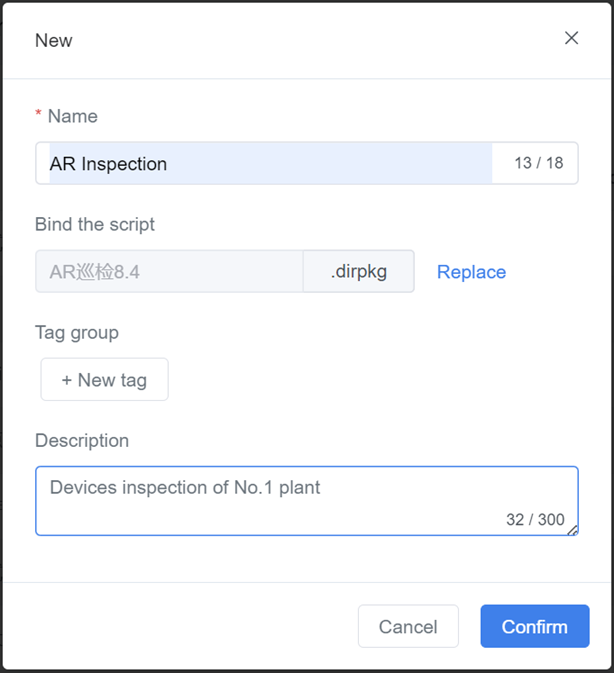The height and width of the screenshot is (673, 614).
Task: Click the 32 / 300 description counter
Action: coord(535,520)
